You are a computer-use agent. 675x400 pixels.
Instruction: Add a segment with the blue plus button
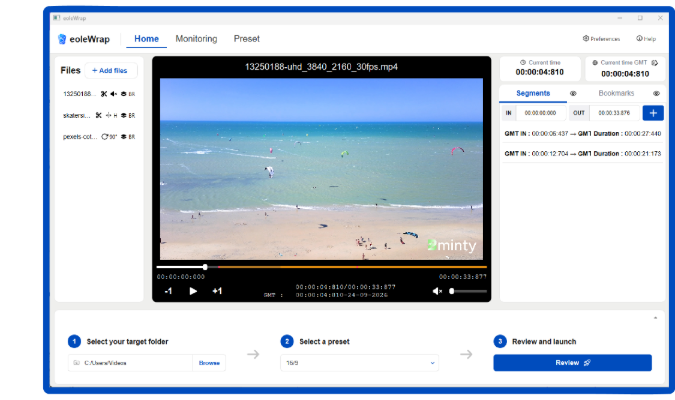(653, 113)
